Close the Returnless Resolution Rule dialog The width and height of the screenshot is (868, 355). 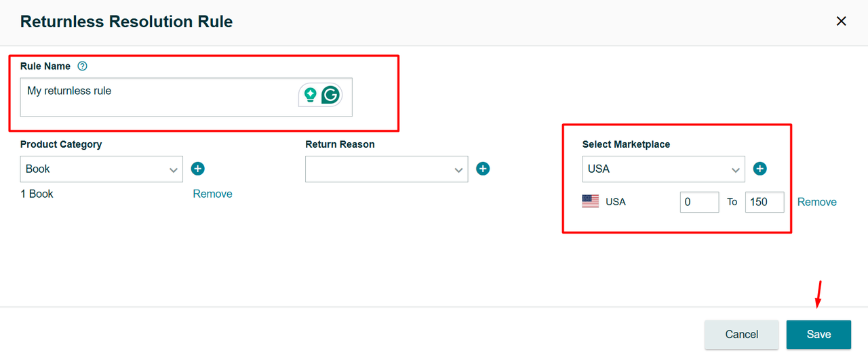point(841,22)
